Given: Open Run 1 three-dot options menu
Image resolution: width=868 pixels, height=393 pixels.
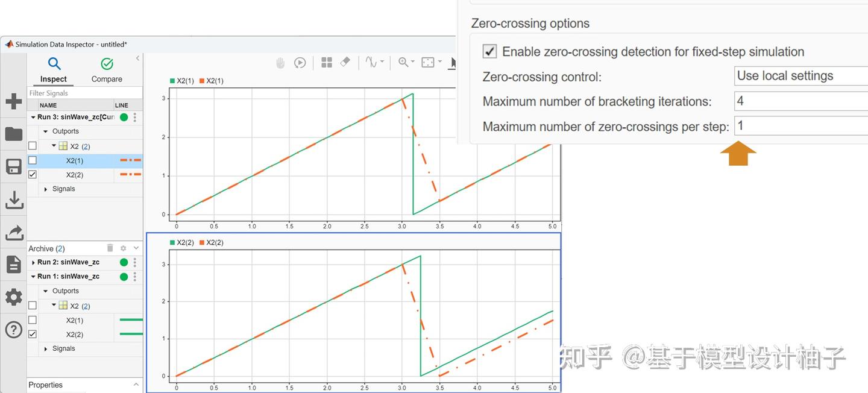Looking at the screenshot, I should tap(135, 276).
